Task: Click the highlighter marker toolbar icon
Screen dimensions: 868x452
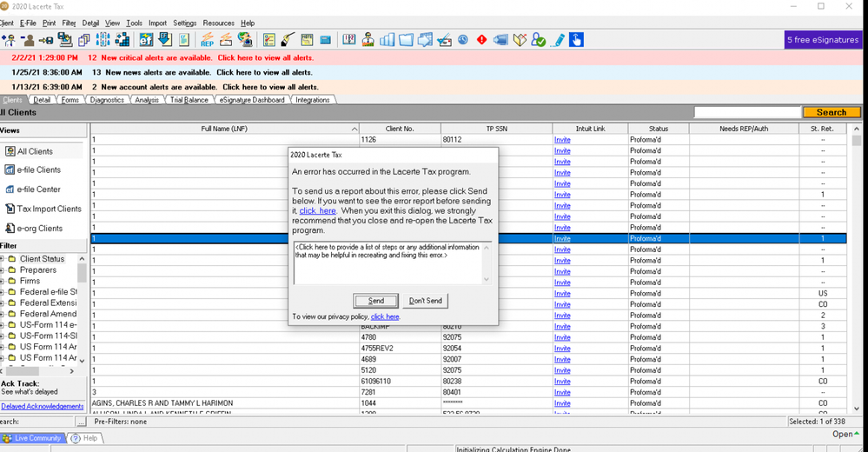Action: tap(288, 40)
